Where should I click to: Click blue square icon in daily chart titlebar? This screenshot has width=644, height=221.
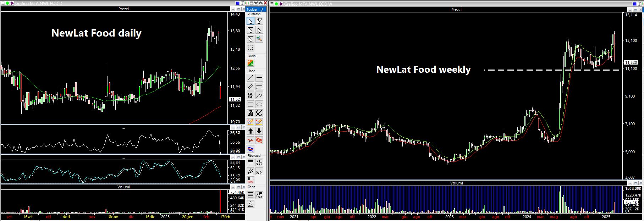[238, 3]
